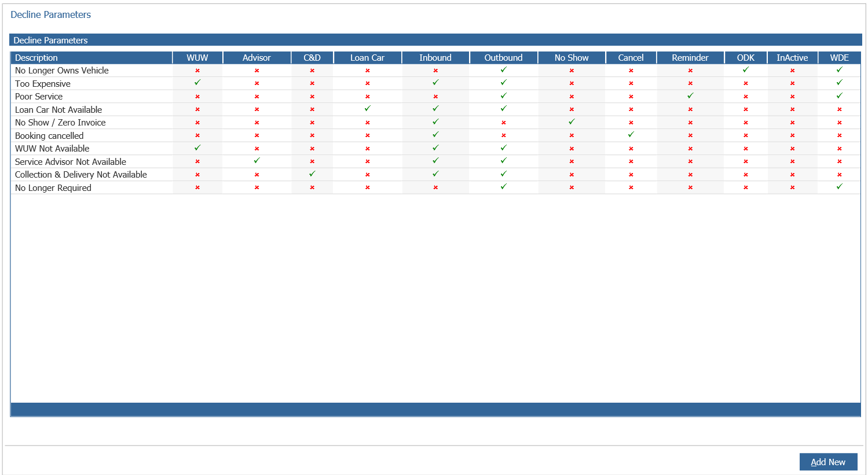
Task: Click the green Loan Car checkmark for Loan Car Not Available
Action: click(x=367, y=109)
